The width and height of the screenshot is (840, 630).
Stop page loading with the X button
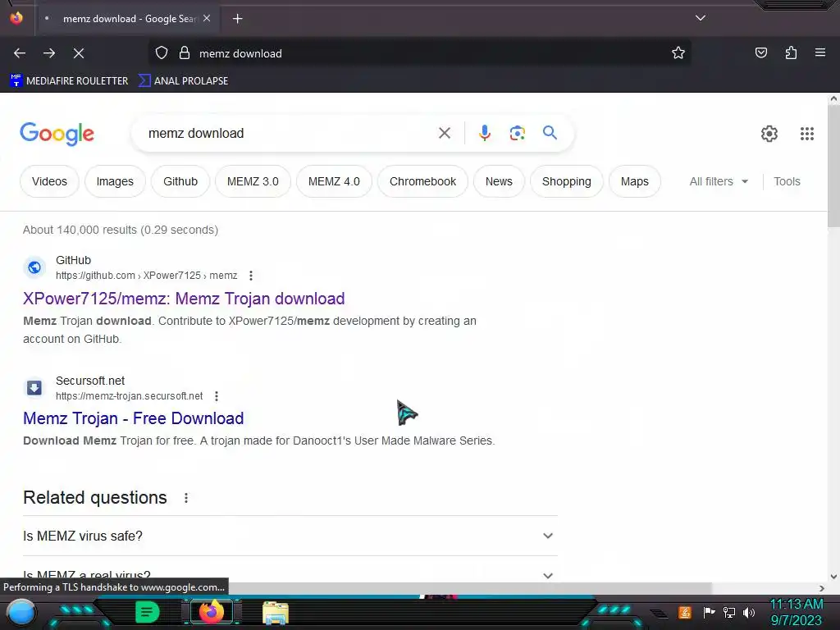click(x=79, y=53)
